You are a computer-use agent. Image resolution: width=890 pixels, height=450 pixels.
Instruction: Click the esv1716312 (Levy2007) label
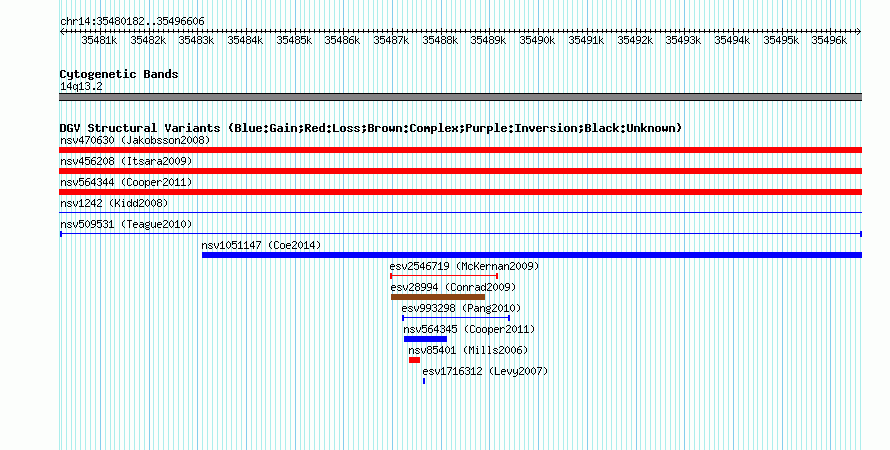(x=485, y=371)
